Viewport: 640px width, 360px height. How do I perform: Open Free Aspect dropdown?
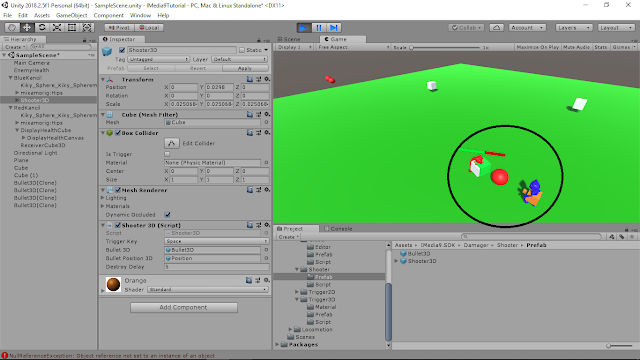pyautogui.click(x=353, y=47)
